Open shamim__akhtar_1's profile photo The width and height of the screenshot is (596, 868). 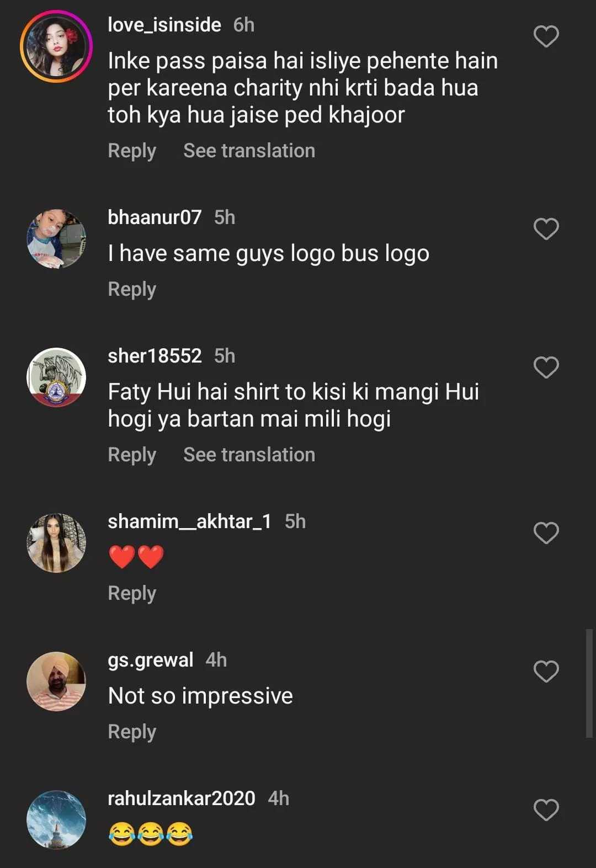click(56, 542)
